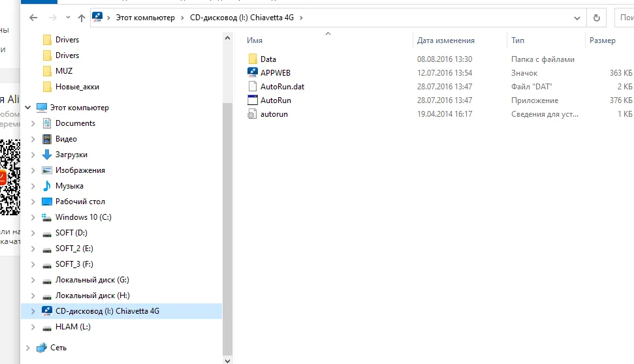Click the second Drivers folder in tree

pos(67,55)
